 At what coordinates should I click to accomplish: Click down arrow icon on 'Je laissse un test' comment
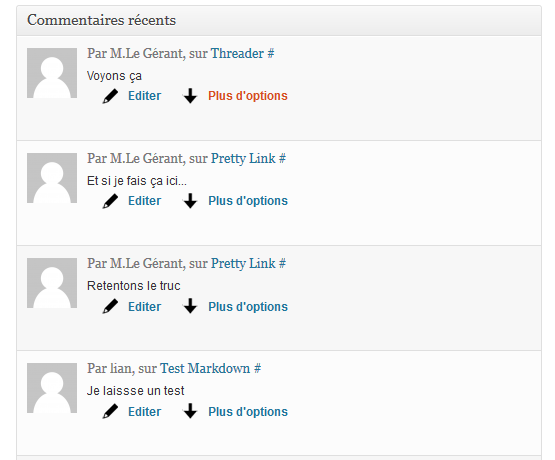(x=190, y=411)
